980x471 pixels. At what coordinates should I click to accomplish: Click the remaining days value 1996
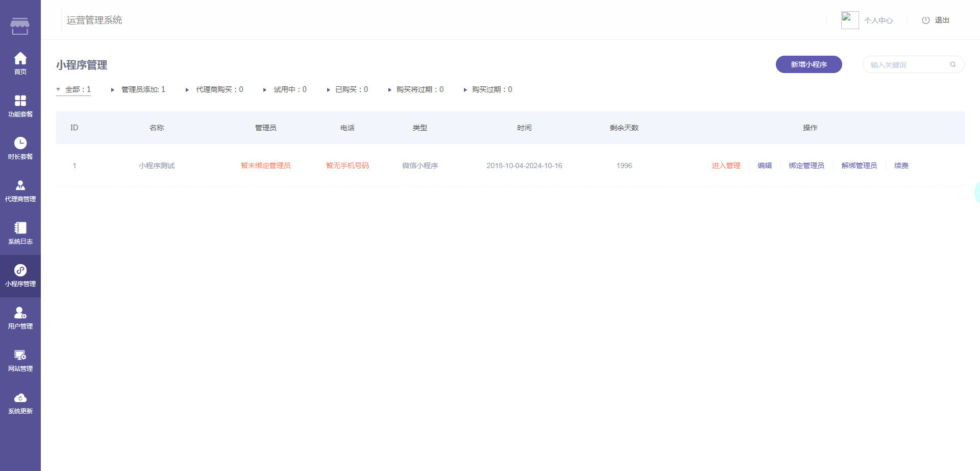624,166
